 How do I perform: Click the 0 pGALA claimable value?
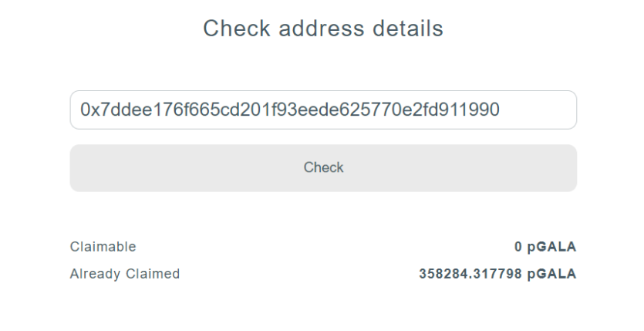point(545,247)
